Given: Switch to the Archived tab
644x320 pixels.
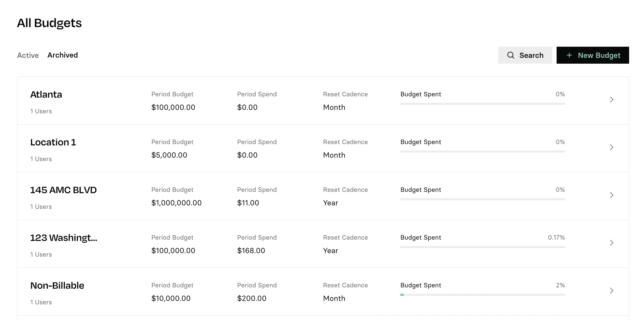Looking at the screenshot, I should pos(63,55).
